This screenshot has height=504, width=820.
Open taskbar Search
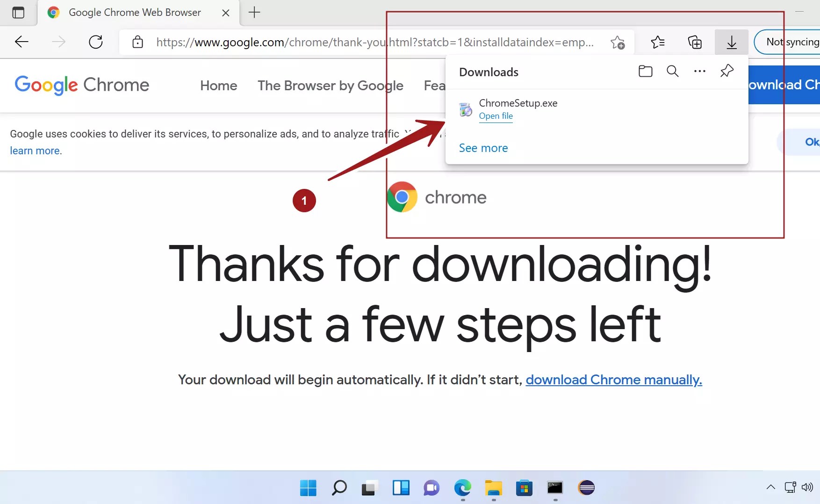339,488
